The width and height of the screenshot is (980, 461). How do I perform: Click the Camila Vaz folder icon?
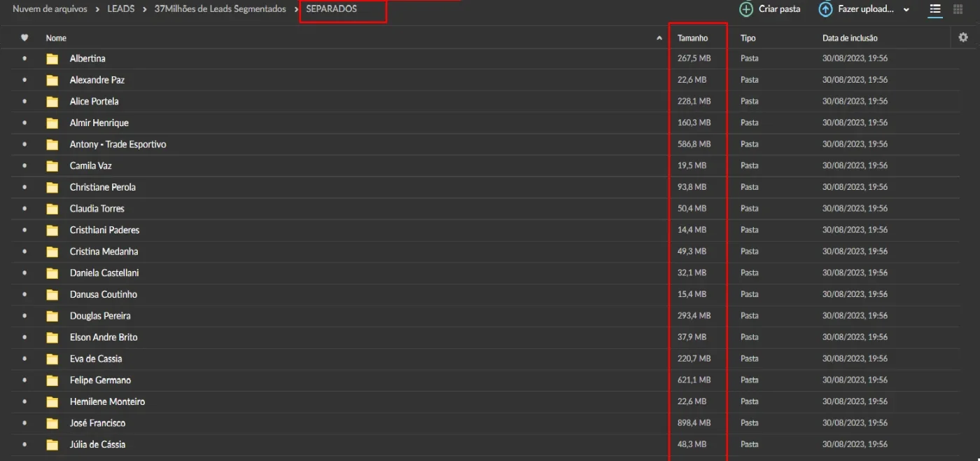coord(52,166)
